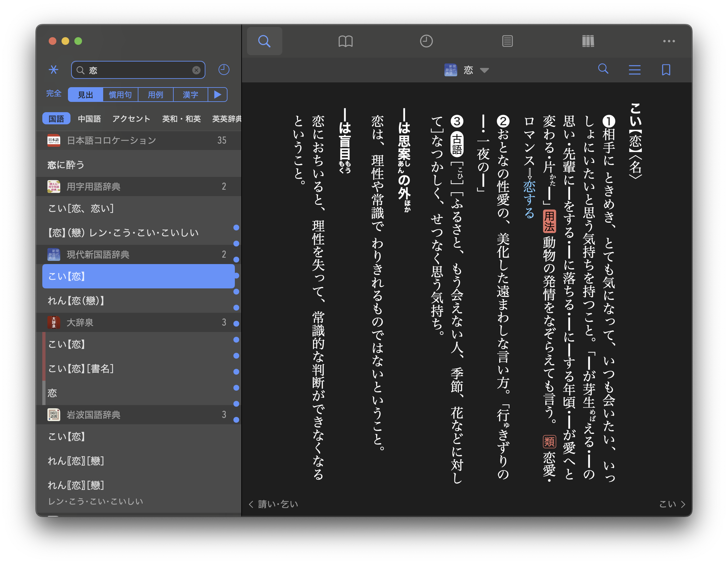The image size is (728, 564).
Task: Open search history clock next to search box
Action: pos(224,70)
